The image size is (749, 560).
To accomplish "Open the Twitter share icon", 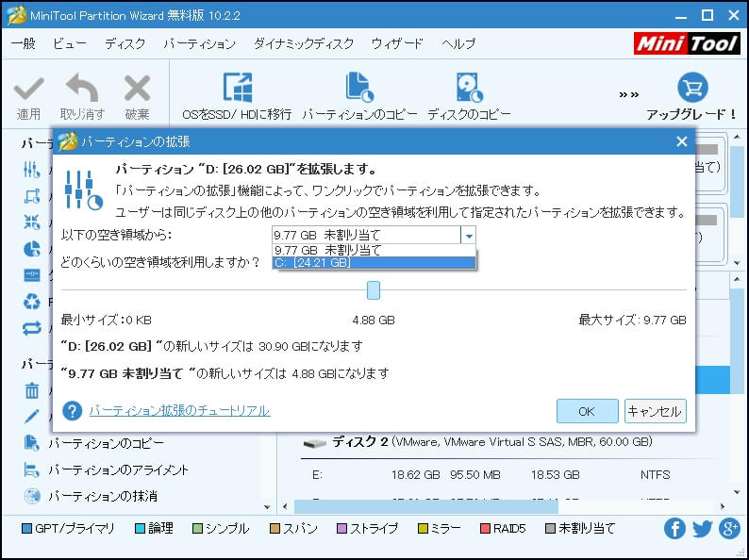I will [702, 529].
